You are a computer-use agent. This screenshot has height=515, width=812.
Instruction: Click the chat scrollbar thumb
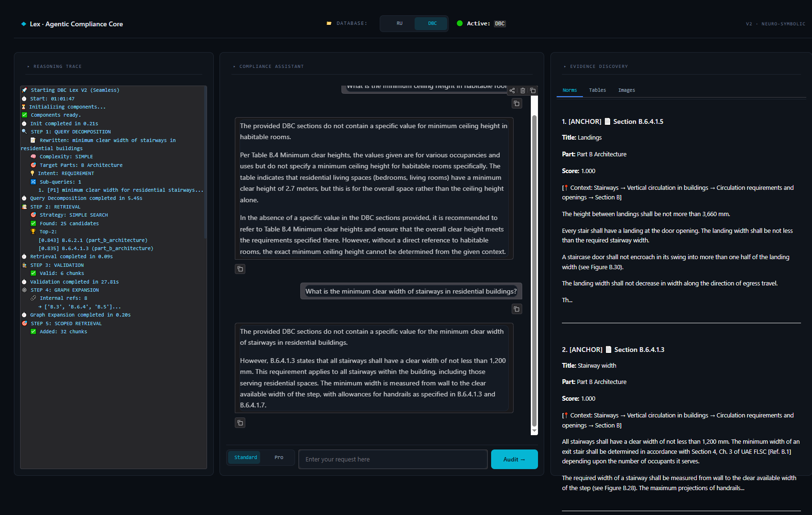535,270
